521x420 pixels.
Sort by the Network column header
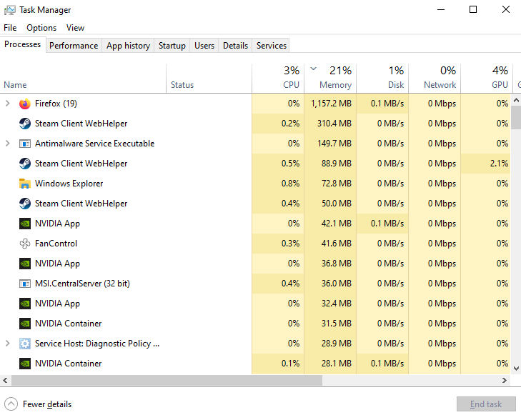point(435,79)
